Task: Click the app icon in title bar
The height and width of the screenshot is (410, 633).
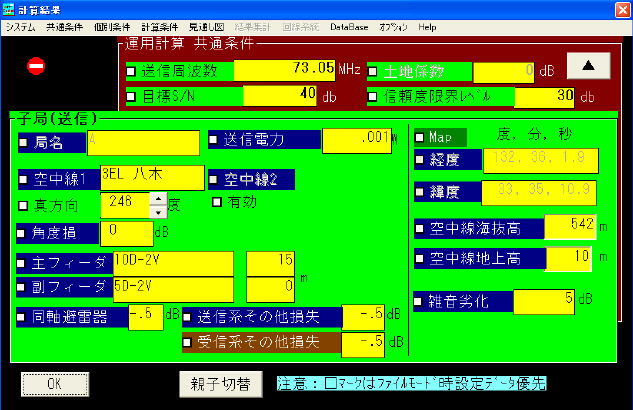Action: coord(11,8)
